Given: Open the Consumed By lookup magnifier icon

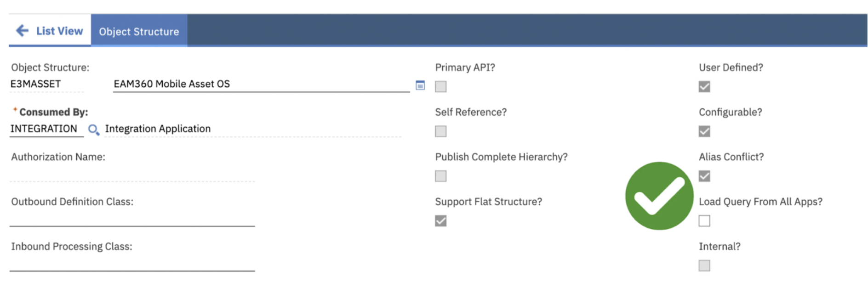Looking at the screenshot, I should coord(93,130).
